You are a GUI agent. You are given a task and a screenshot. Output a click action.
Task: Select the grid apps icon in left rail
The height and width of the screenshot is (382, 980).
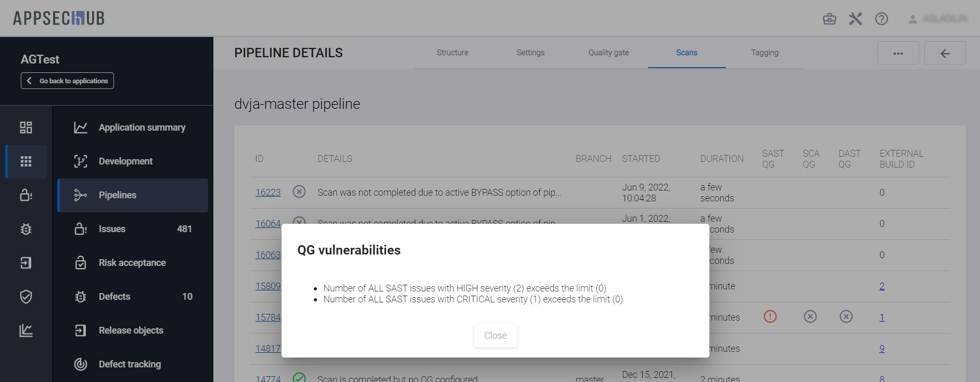[26, 161]
